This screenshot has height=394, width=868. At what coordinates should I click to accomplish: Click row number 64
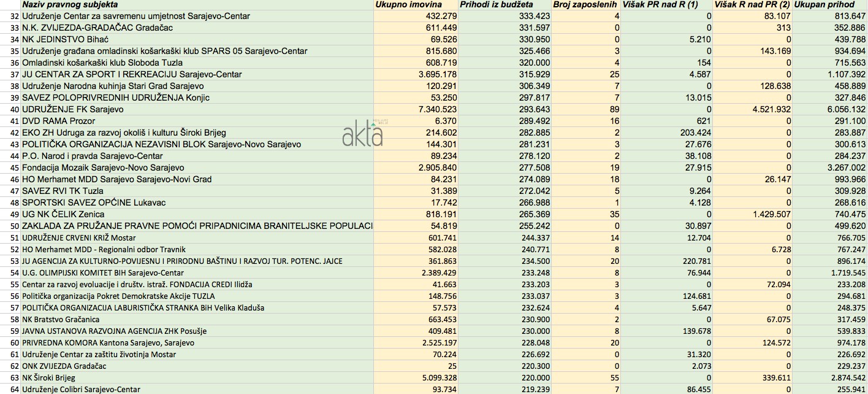(10, 389)
